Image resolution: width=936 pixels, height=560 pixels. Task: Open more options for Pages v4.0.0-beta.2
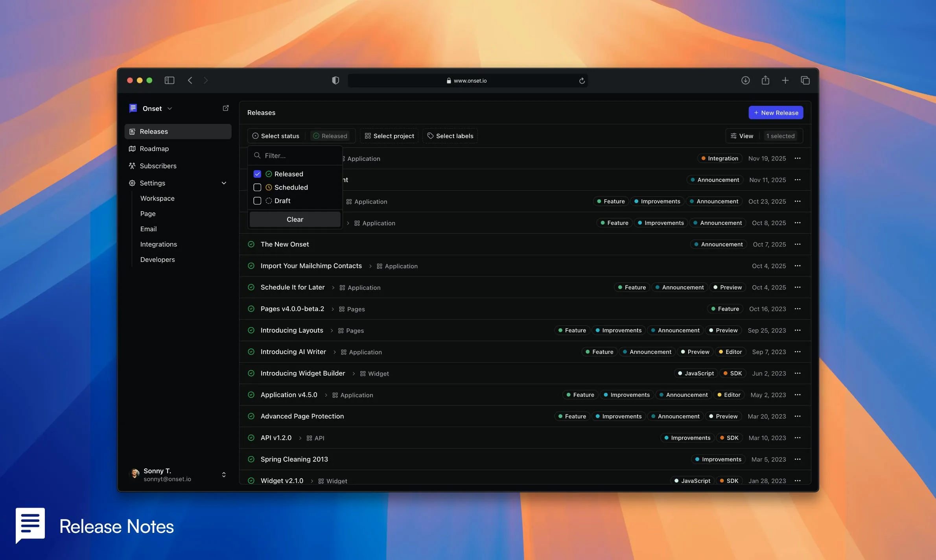click(798, 309)
